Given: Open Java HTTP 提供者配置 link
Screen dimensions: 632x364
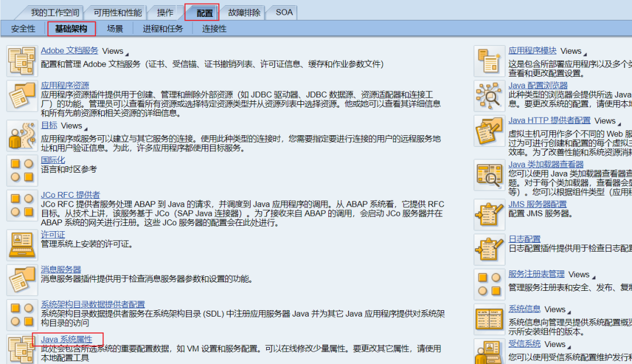Looking at the screenshot, I should coord(549,121).
